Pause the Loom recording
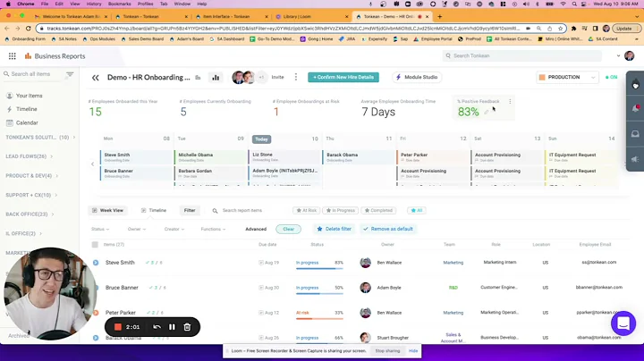The height and width of the screenshot is (361, 644). coord(172,327)
